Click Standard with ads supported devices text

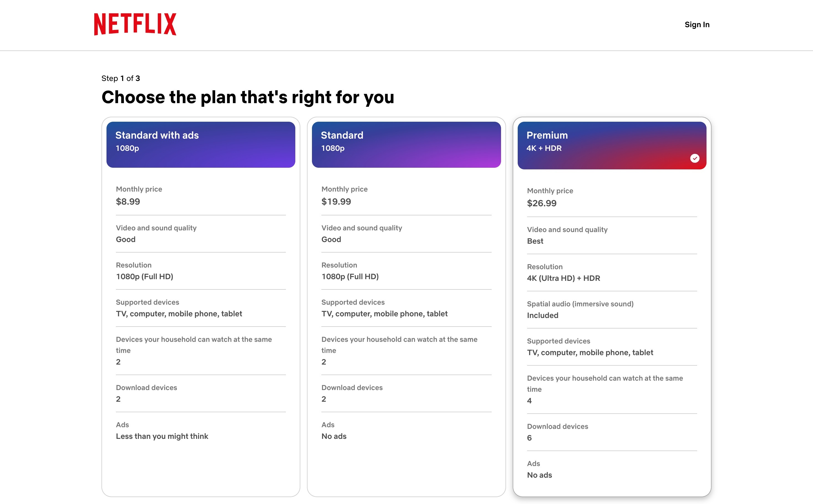(179, 314)
